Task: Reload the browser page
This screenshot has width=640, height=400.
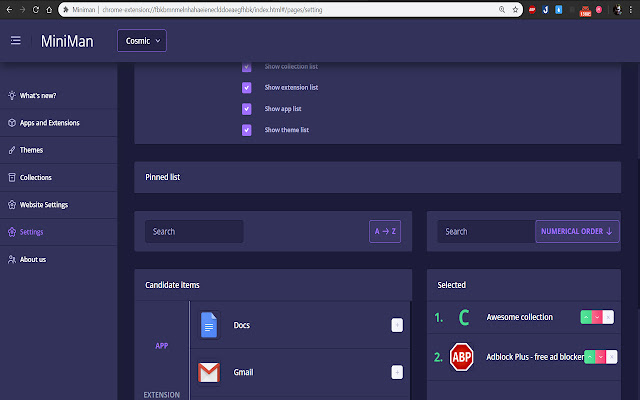Action: 36,9
